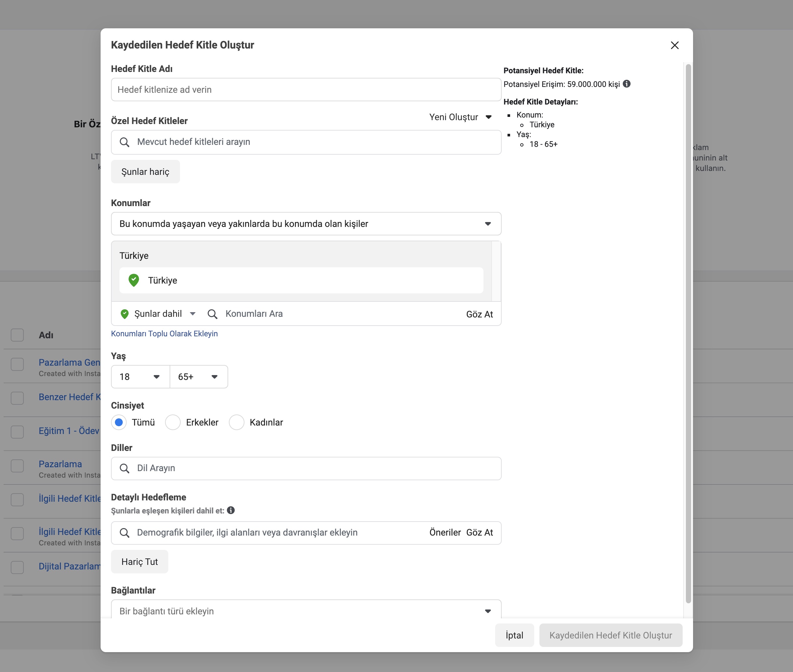Open the Eğitim 1 - Ödev audience link

pos(69,431)
